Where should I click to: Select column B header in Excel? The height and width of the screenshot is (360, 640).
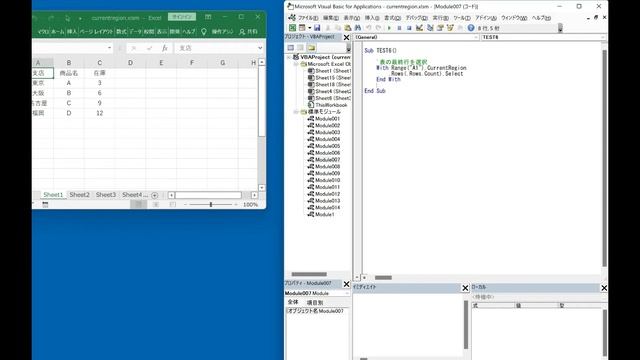[x=69, y=62]
